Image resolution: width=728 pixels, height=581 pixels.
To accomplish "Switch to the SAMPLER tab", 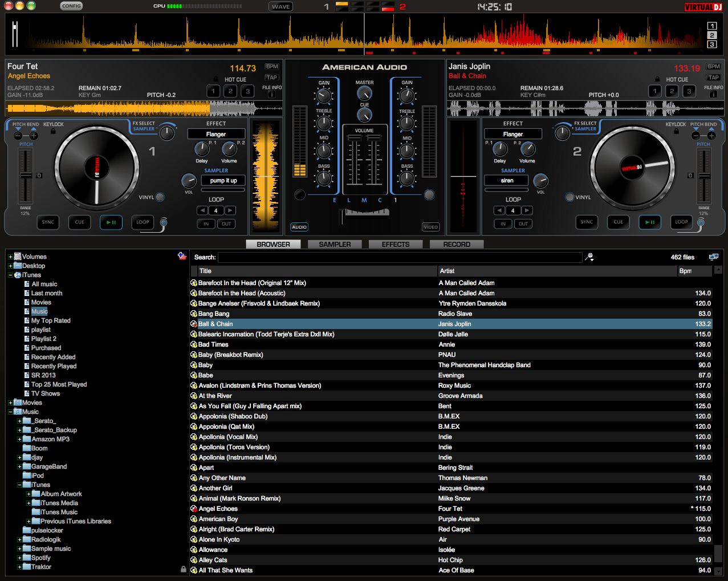I will click(x=335, y=245).
